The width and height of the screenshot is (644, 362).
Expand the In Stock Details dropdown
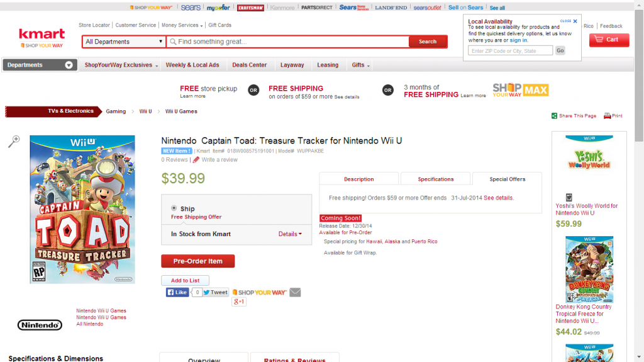290,234
